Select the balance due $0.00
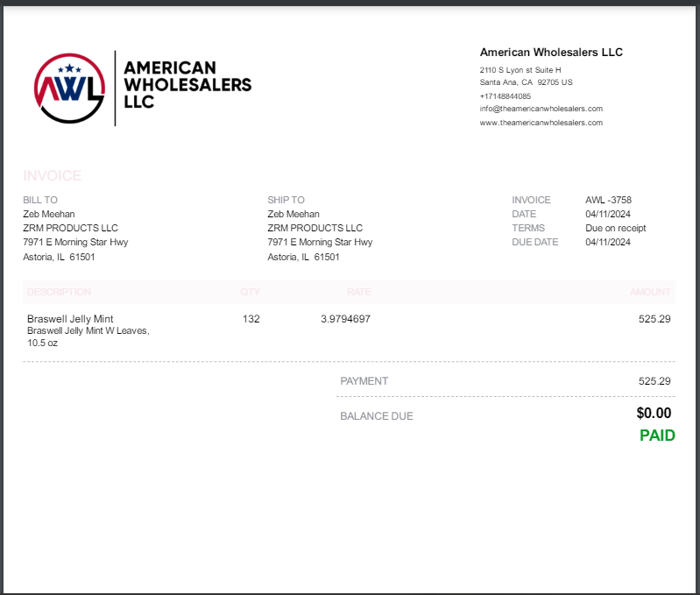 (x=654, y=413)
